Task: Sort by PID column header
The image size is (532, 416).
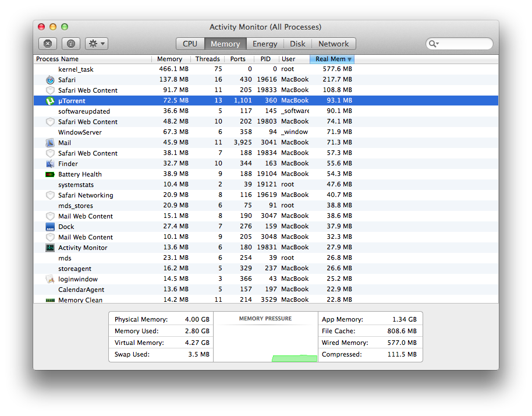Action: [265, 59]
